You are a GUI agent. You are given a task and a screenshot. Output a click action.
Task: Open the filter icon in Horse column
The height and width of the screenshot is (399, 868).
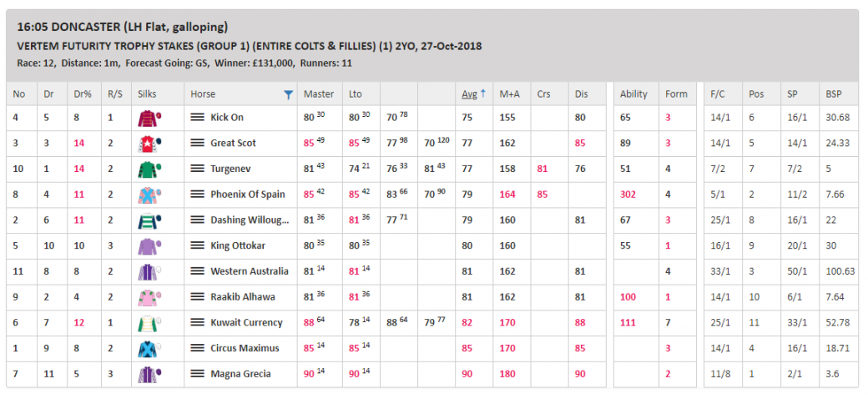(x=288, y=94)
